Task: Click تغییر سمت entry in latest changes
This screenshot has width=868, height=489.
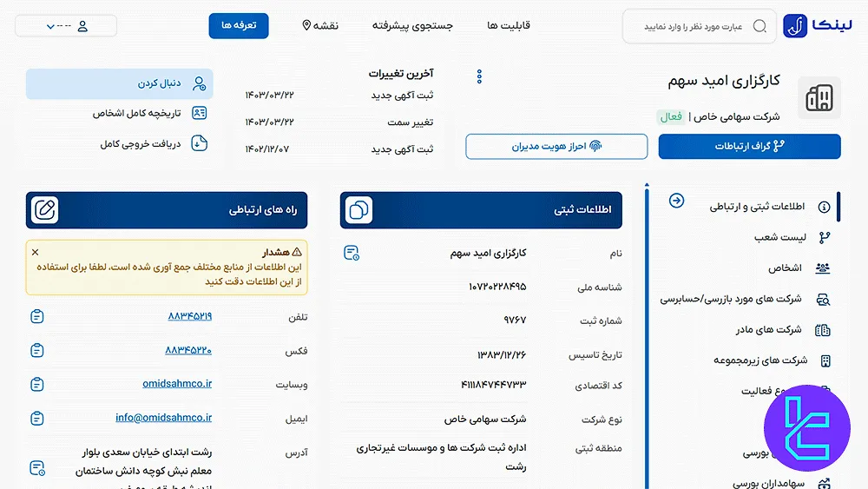Action: pyautogui.click(x=411, y=122)
